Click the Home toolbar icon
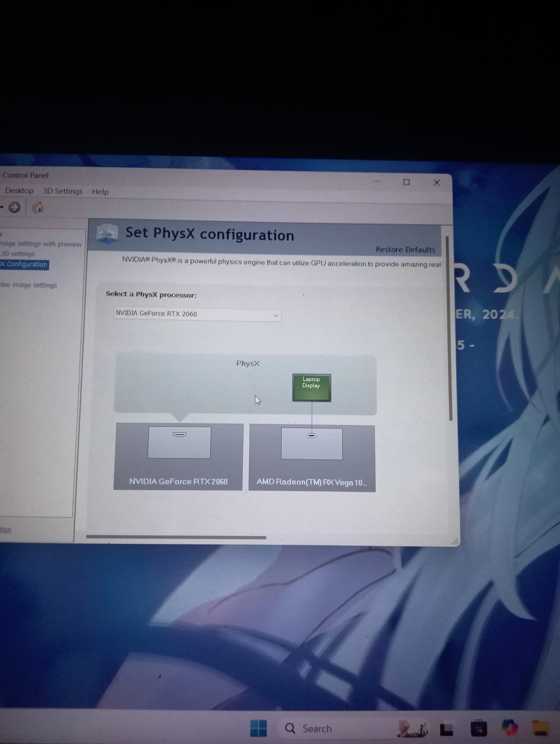Image resolution: width=560 pixels, height=744 pixels. click(x=38, y=207)
